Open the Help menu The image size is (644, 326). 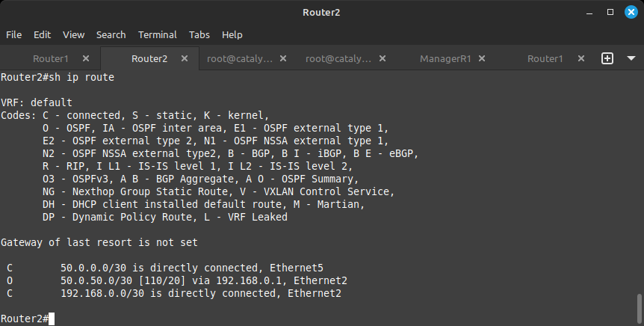pyautogui.click(x=232, y=35)
